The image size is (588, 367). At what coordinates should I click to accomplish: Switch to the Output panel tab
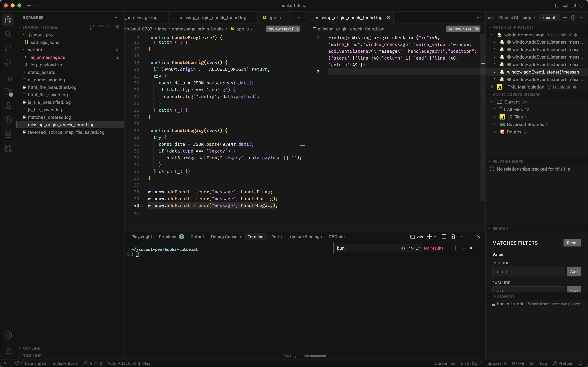(197, 237)
